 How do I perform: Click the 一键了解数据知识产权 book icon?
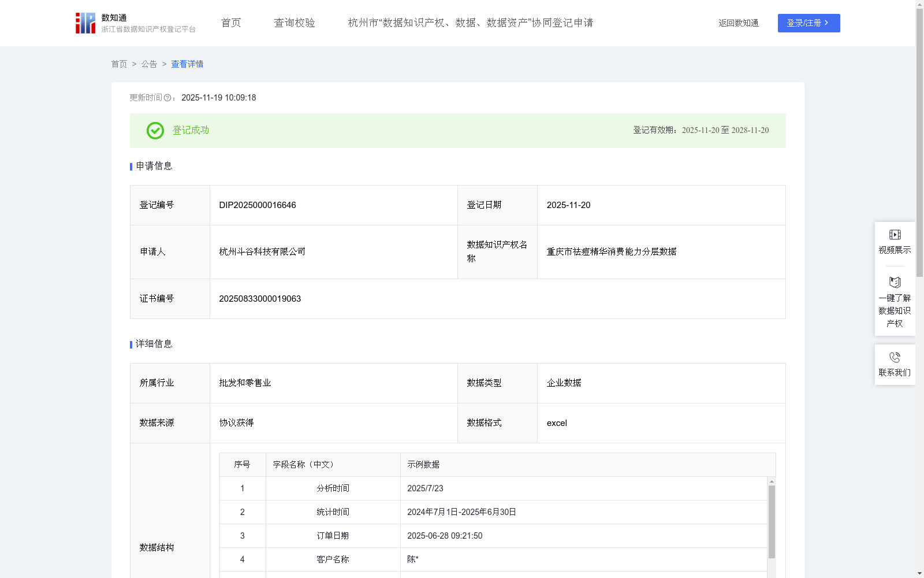click(895, 283)
